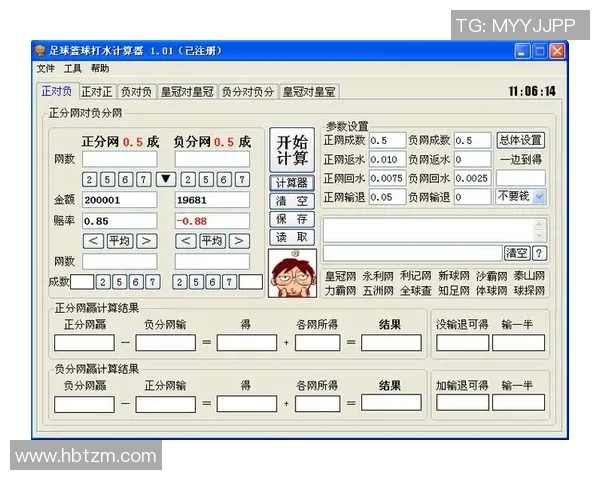This screenshot has height=480, width=600.
Task: Click the 赔率 field showing 0.85
Action: tap(119, 221)
